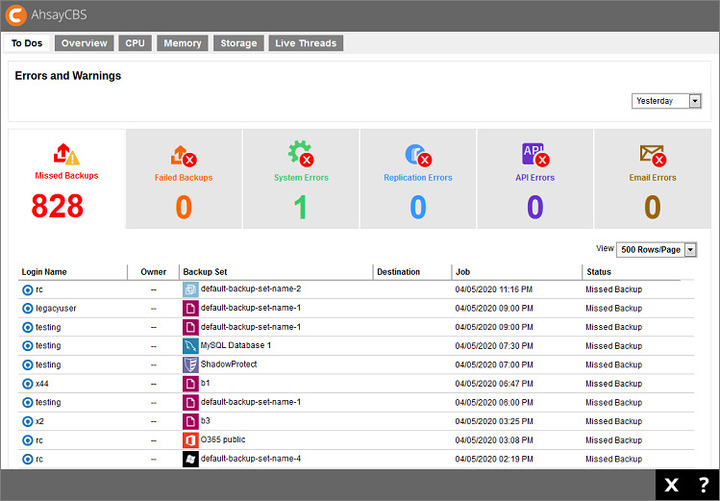Click the ShadowProtect backup set icon
Viewport: 720px width, 501px height.
[x=190, y=365]
